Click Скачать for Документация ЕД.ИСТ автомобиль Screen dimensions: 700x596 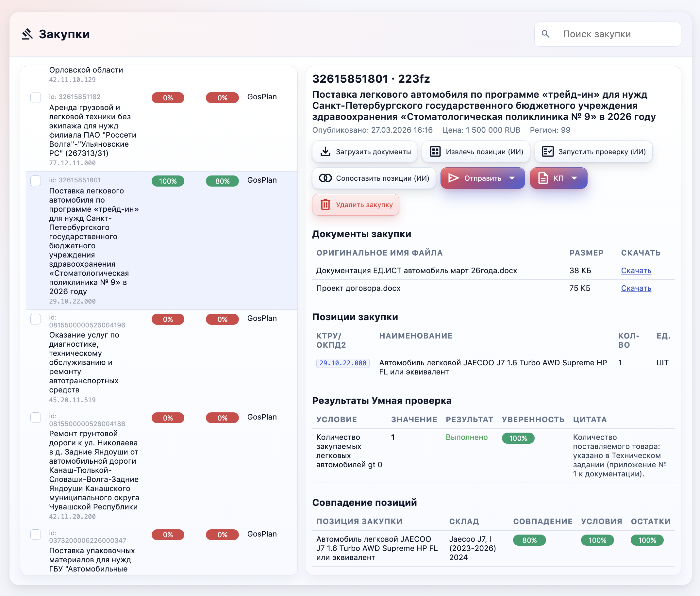click(x=636, y=271)
